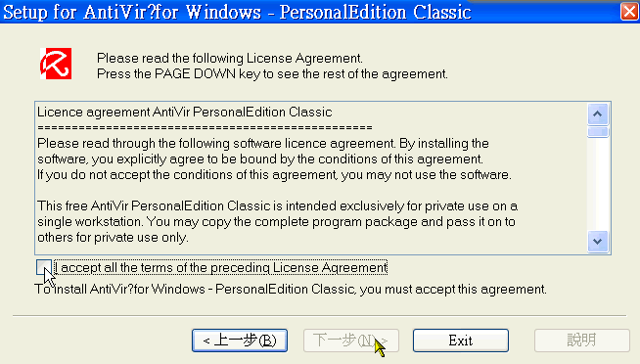Go back with the 上一步(B) button
640x364 pixels.
tap(240, 341)
